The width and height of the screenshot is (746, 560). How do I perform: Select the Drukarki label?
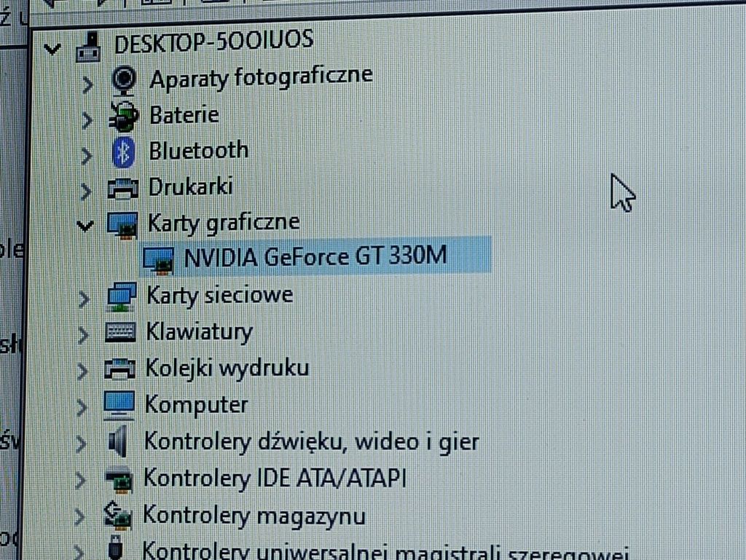coord(190,186)
